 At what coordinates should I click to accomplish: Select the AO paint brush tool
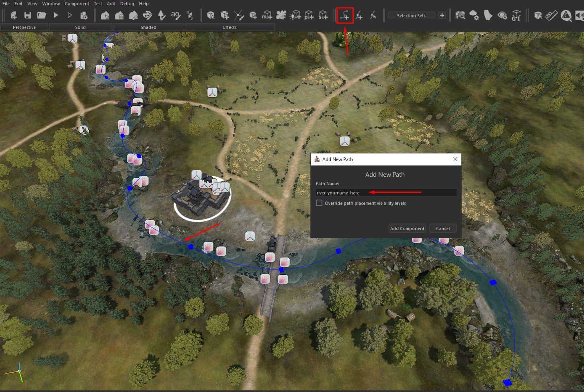pos(176,15)
